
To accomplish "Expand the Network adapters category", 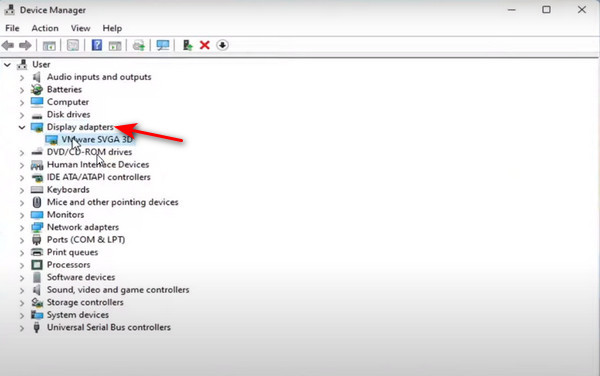I will [x=22, y=228].
